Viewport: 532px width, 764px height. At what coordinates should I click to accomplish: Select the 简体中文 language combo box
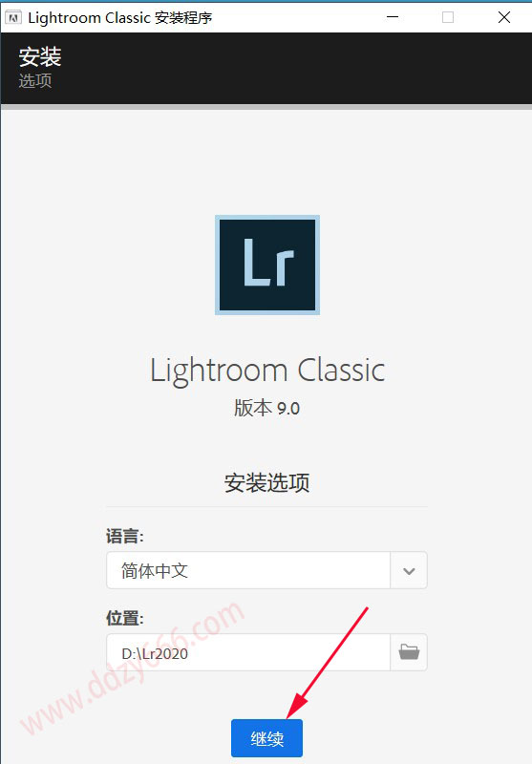266,570
